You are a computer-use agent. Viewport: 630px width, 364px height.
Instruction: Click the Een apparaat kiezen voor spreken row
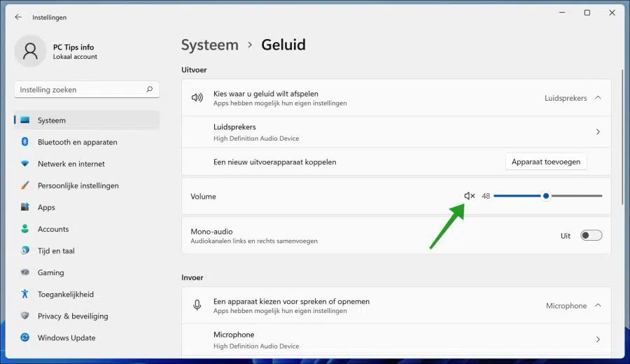tap(396, 305)
